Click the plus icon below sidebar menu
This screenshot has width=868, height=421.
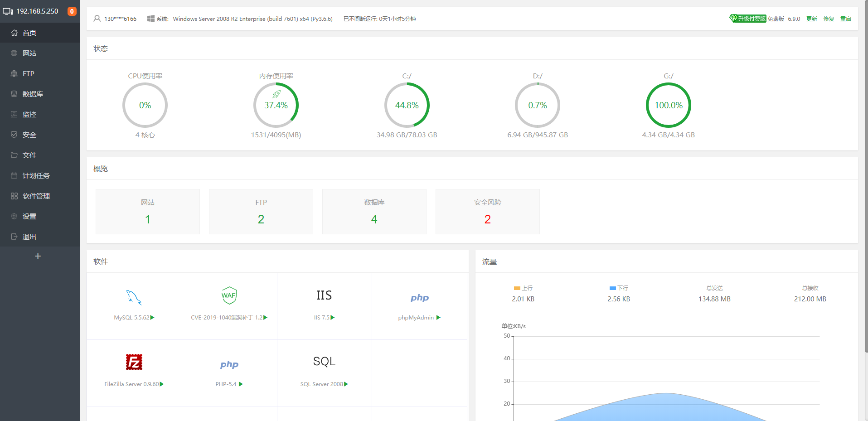pyautogui.click(x=38, y=256)
